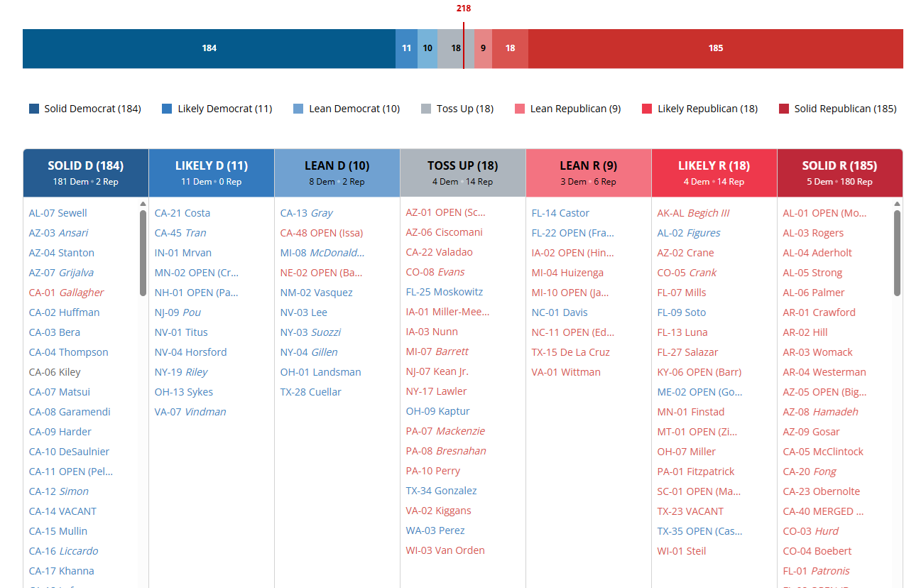Image resolution: width=921 pixels, height=588 pixels.
Task: Open the AZ-08 Hamadeh race link
Action: 821,412
